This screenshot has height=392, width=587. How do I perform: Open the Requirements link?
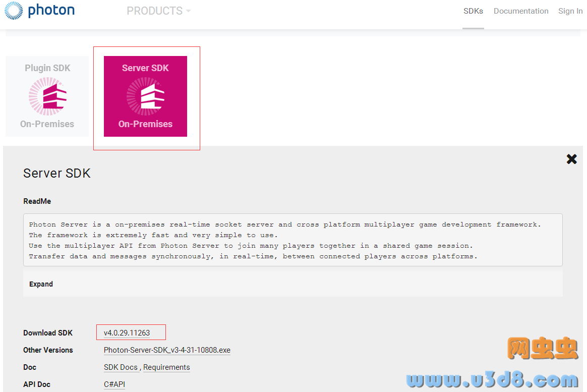166,367
